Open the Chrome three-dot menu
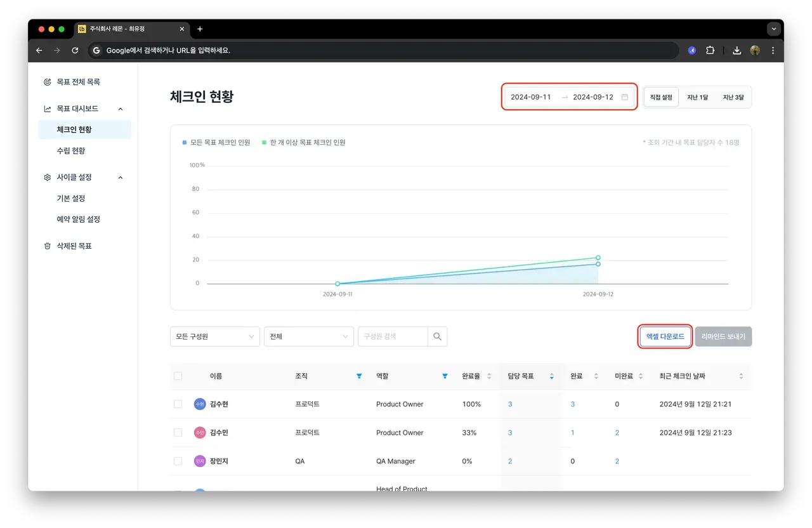Image resolution: width=812 pixels, height=528 pixels. (x=773, y=51)
